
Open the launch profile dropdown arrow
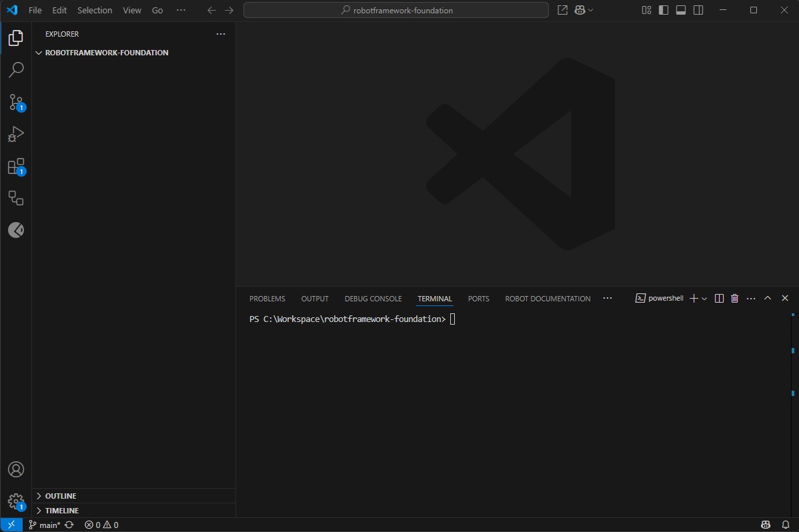[x=704, y=299]
